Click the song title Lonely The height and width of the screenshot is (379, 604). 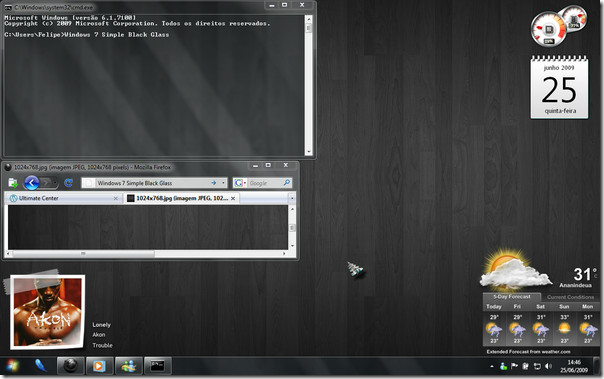tap(101, 325)
